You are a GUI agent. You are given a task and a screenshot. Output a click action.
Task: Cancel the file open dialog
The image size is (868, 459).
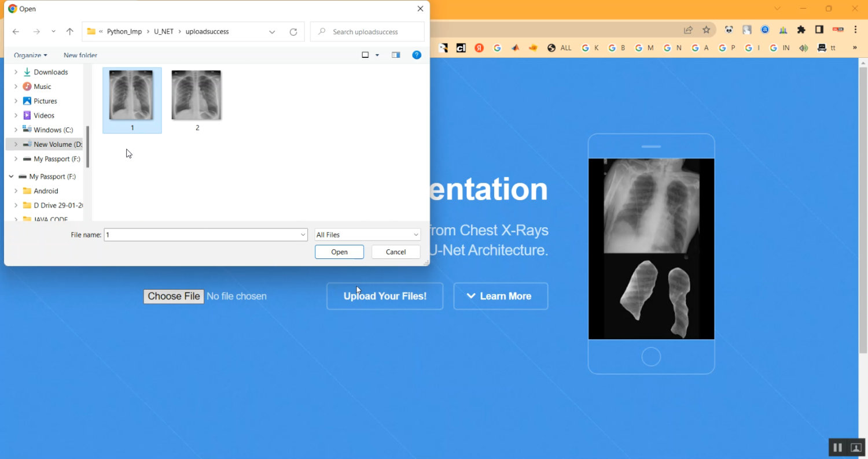pos(395,252)
